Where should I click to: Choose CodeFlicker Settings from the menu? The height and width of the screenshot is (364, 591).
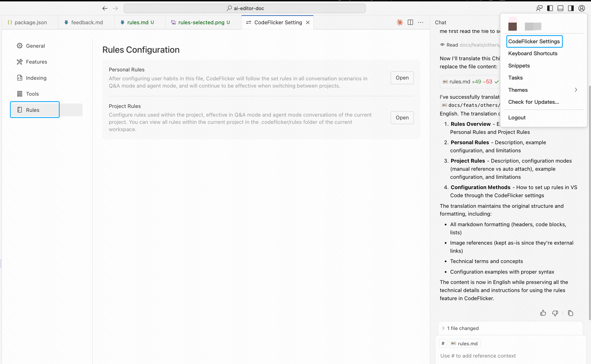coord(534,41)
